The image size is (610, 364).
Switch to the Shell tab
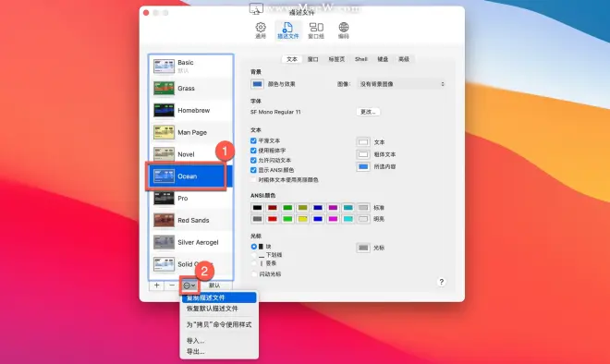click(360, 59)
